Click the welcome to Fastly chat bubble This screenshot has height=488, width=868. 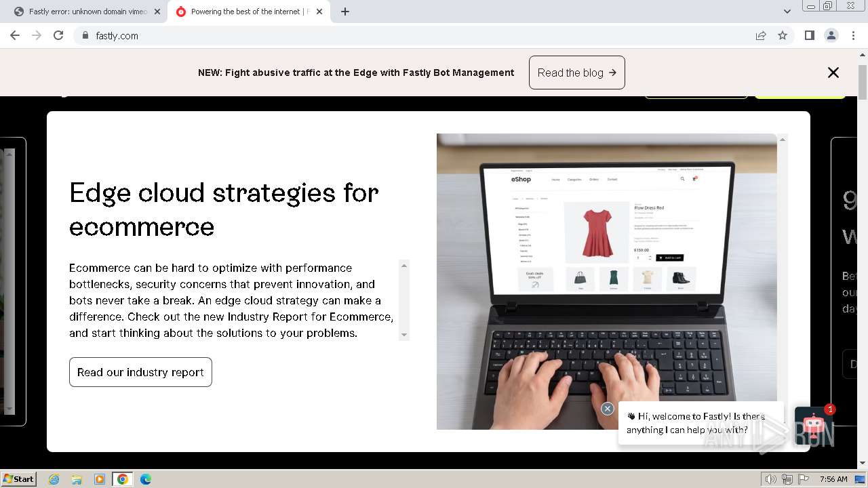pos(701,423)
